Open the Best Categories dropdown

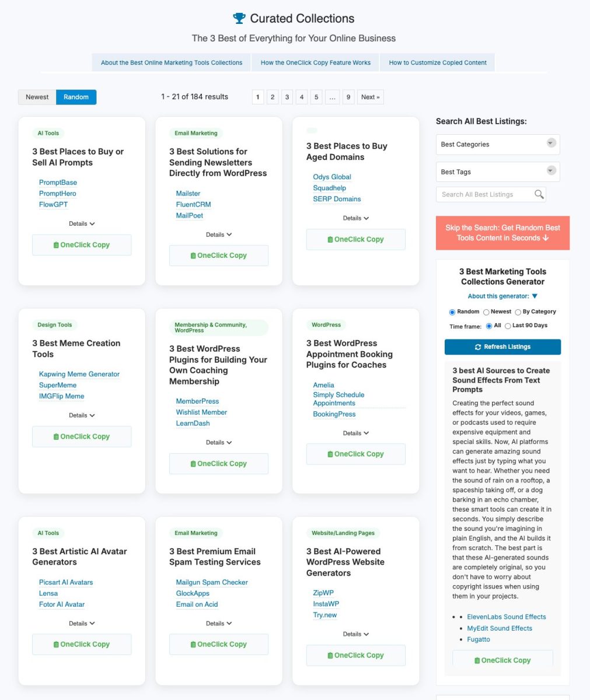(497, 145)
